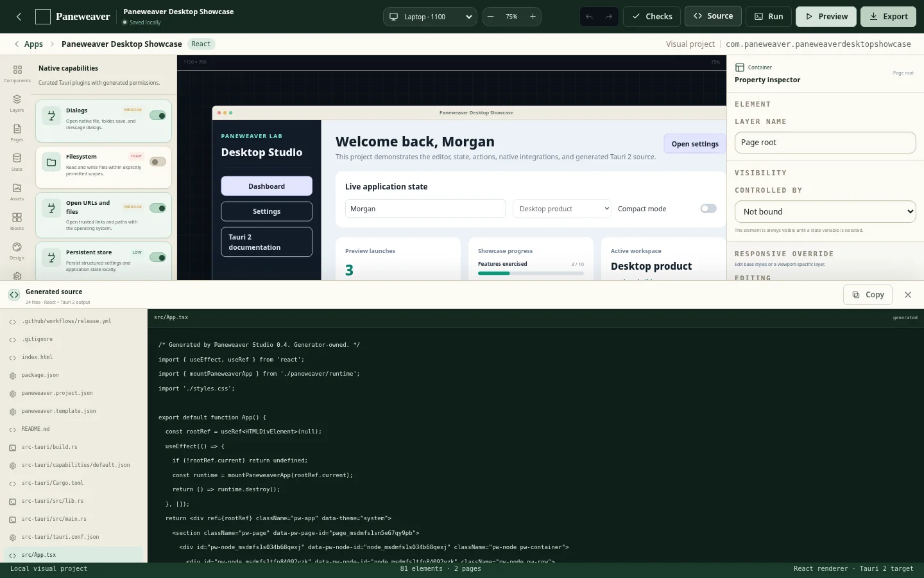The width and height of the screenshot is (924, 578).
Task: Click the redo arrow
Action: pos(609,17)
